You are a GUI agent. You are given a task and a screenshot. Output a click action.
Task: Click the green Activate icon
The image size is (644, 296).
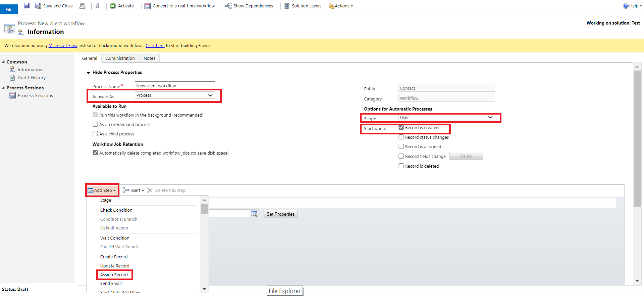(113, 6)
